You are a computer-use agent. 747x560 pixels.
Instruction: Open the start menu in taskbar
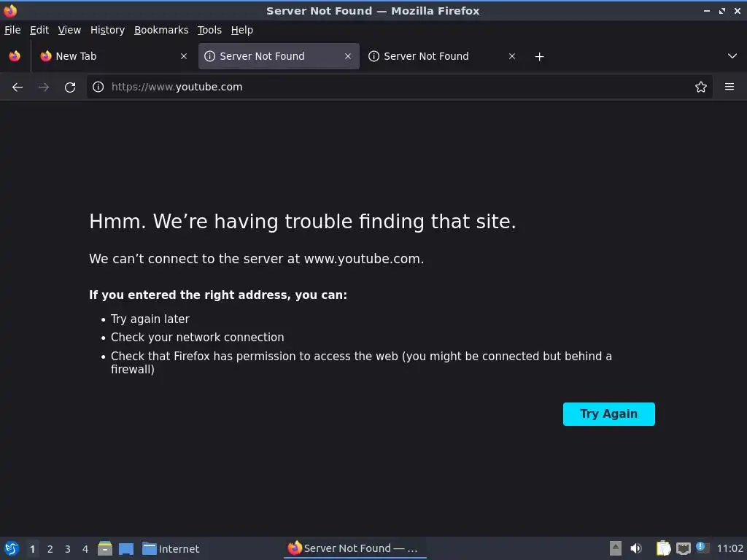tap(12, 548)
